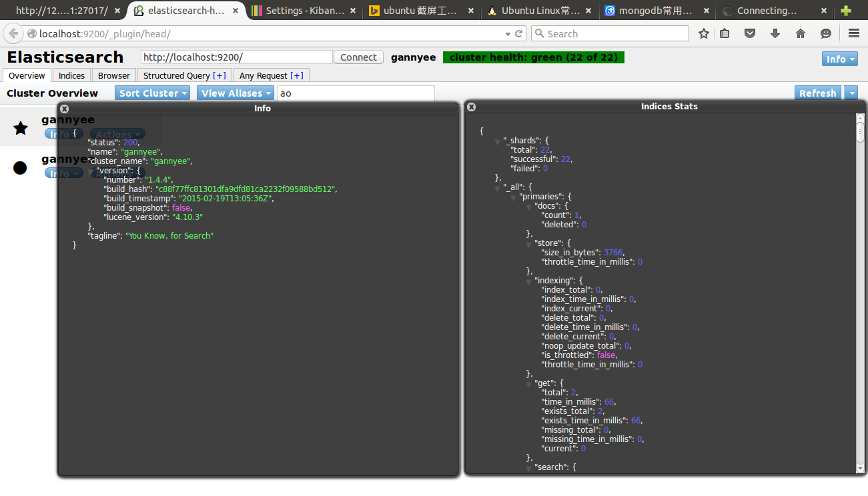Click the Indices Stats vertical scrollbar

tap(860, 293)
